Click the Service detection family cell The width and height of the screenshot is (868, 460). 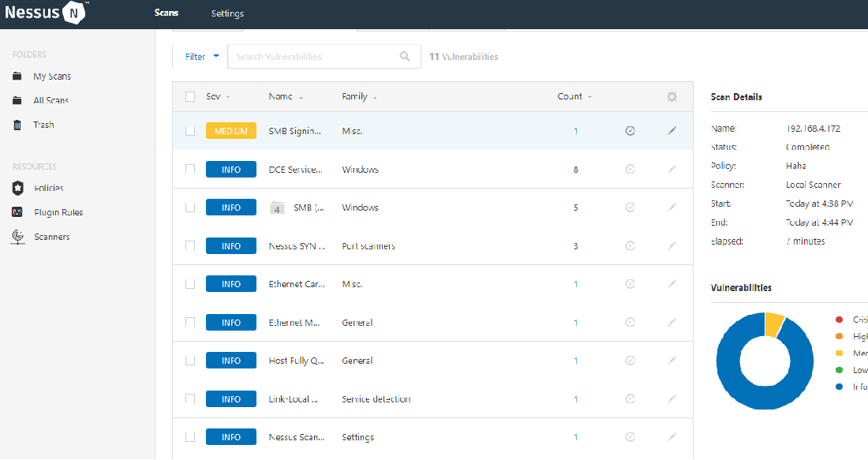(x=376, y=399)
